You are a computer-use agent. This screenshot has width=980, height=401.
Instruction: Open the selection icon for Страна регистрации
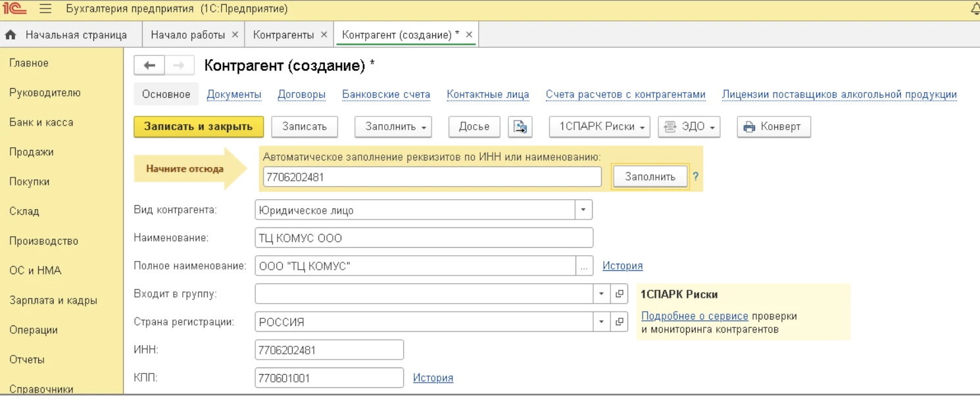pos(619,322)
